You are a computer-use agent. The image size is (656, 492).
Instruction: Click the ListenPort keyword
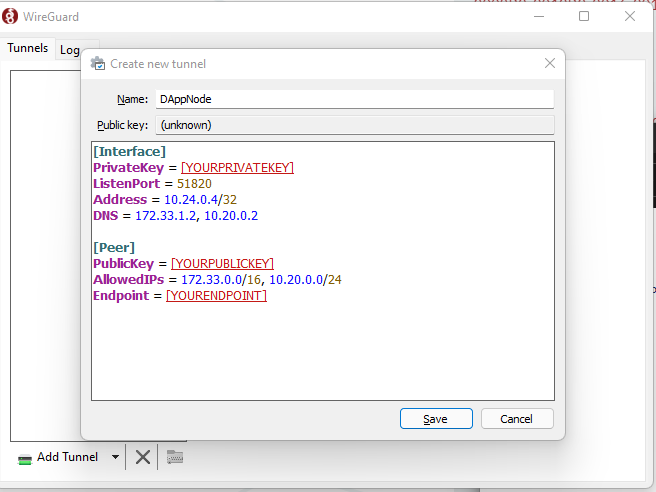click(x=126, y=184)
